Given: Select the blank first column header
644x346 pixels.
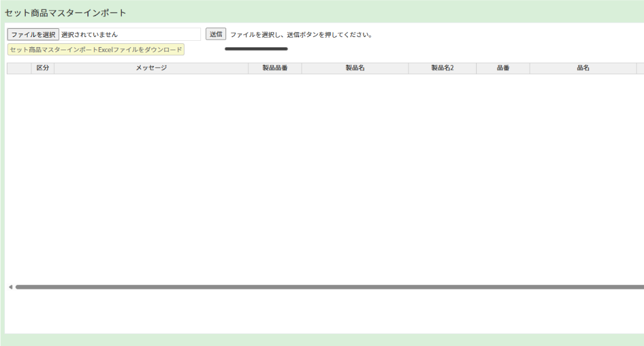Looking at the screenshot, I should 19,68.
